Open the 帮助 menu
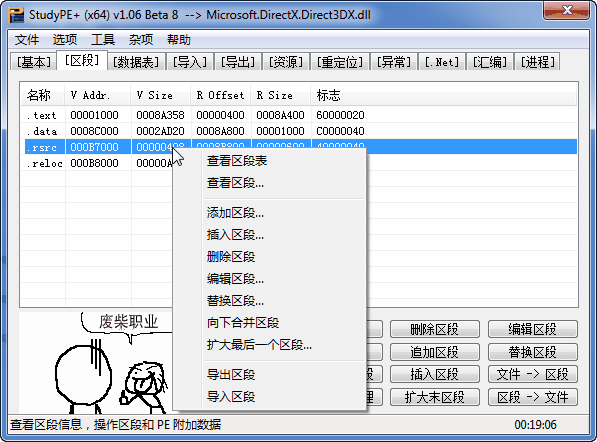 [179, 40]
